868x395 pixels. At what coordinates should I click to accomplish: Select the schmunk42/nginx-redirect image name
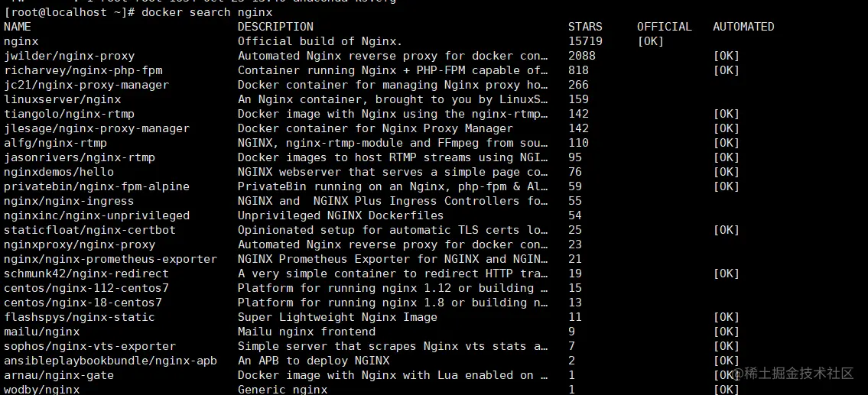point(86,274)
